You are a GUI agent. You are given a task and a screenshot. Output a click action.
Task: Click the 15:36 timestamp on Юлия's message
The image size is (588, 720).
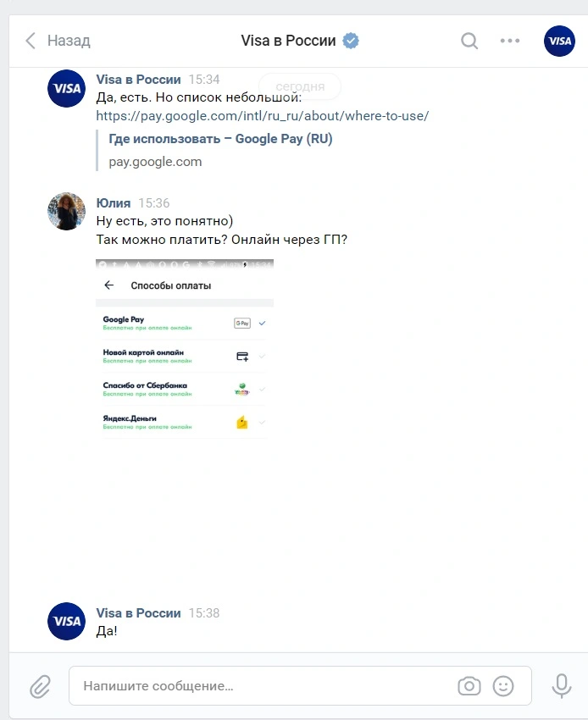tap(154, 203)
